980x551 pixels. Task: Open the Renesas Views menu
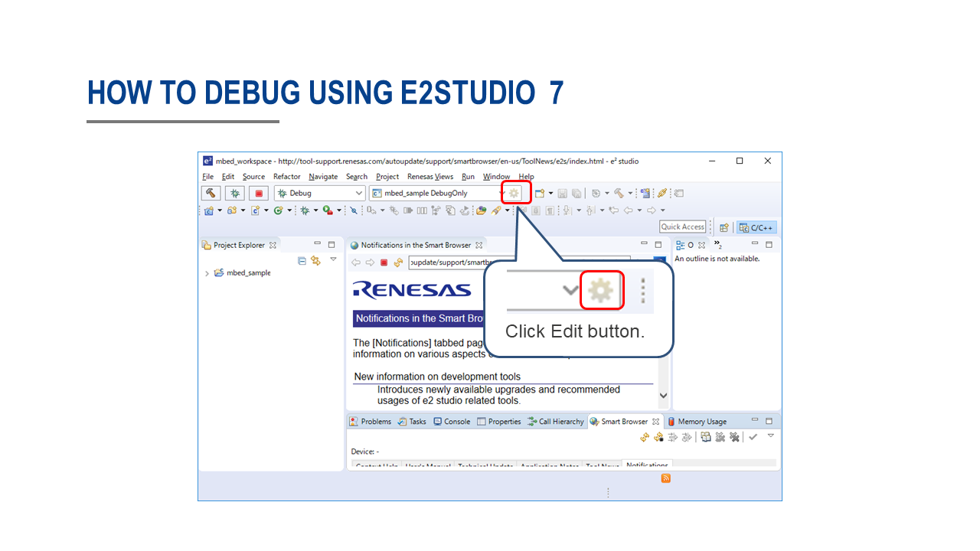pyautogui.click(x=430, y=177)
